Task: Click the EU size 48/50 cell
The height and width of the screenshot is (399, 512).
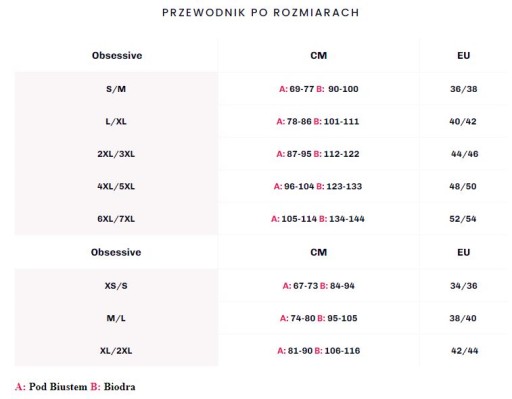Action: point(463,186)
